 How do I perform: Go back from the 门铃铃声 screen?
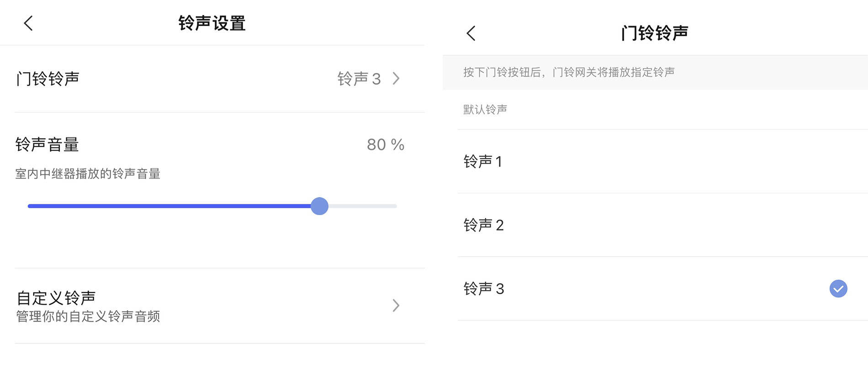(471, 33)
